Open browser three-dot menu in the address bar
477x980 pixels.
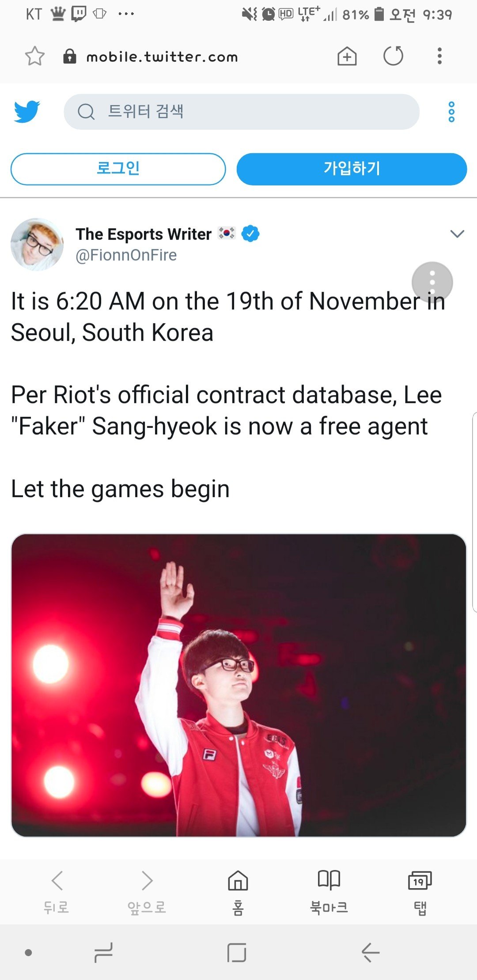pyautogui.click(x=439, y=56)
